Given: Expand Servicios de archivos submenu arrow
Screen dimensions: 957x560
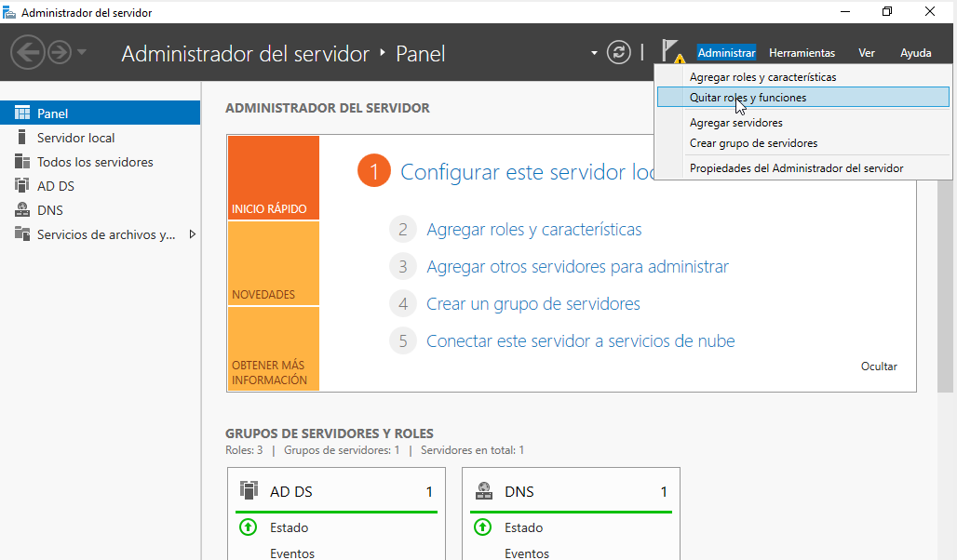Looking at the screenshot, I should 192,234.
